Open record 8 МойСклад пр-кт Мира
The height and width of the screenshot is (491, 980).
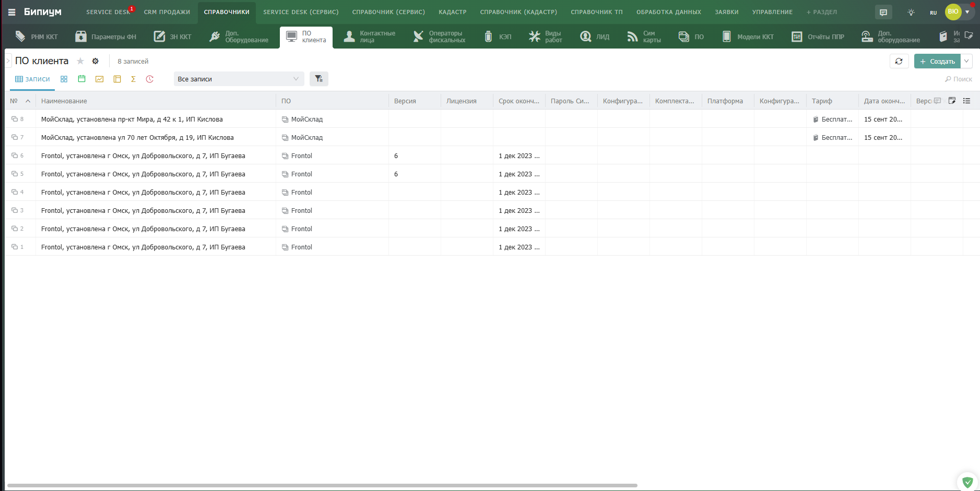[x=132, y=119]
